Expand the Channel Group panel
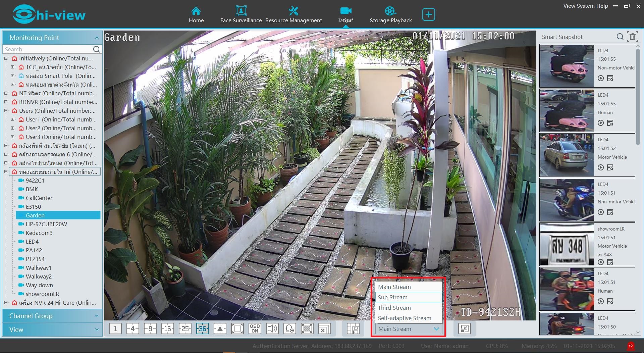Image resolution: width=644 pixels, height=353 pixels. [52, 316]
